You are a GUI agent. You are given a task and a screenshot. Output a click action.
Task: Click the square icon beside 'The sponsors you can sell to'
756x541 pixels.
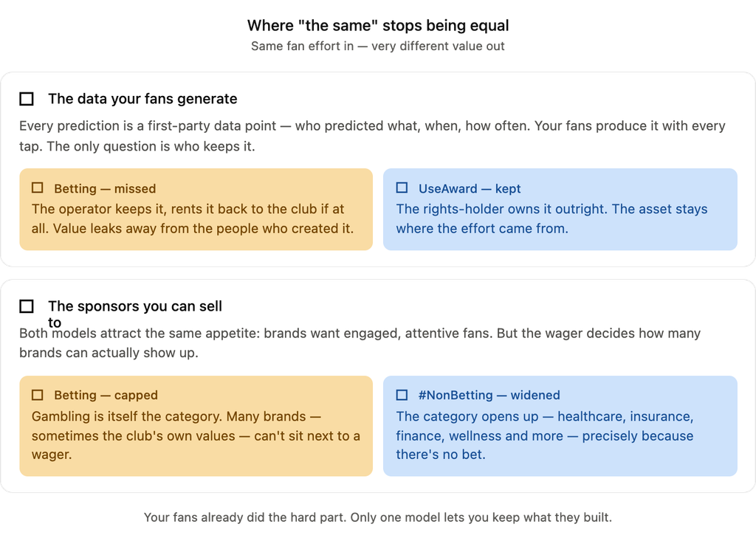tap(27, 306)
